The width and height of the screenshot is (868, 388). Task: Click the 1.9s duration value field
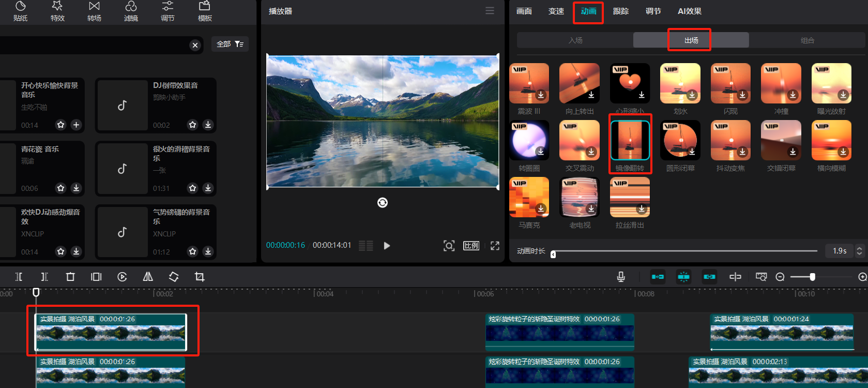(840, 251)
